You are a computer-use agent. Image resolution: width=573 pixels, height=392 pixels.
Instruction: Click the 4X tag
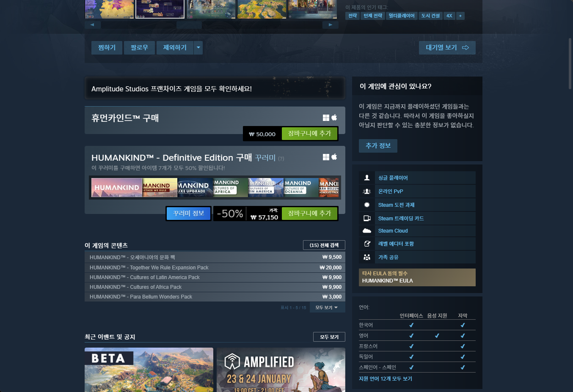point(449,16)
